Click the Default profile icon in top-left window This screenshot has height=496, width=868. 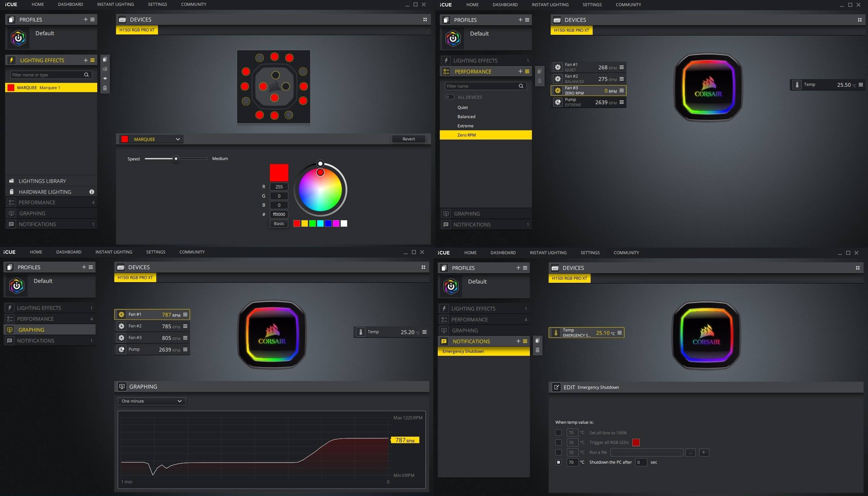click(18, 38)
